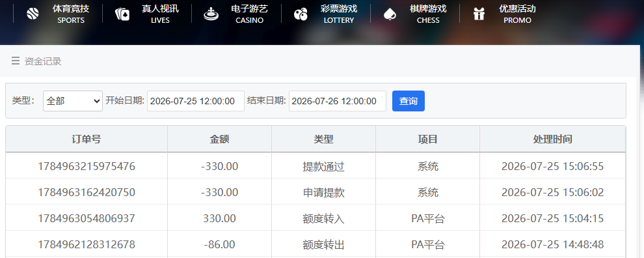Click the spade Chess icon
The height and width of the screenshot is (258, 644).
[390, 14]
